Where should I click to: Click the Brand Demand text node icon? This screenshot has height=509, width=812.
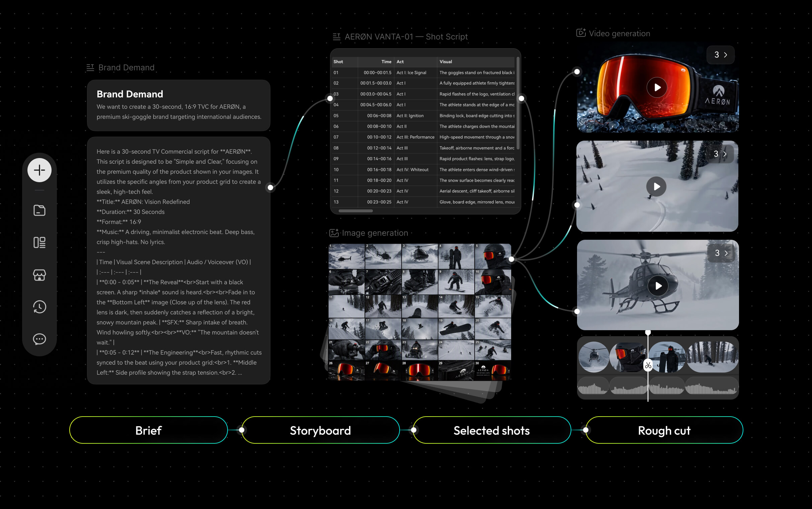90,68
